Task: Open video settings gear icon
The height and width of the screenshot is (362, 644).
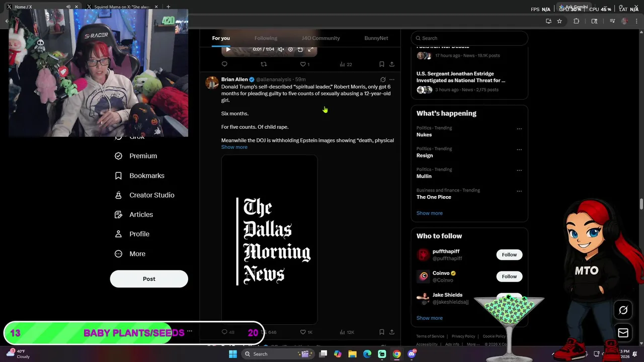Action: (290, 49)
